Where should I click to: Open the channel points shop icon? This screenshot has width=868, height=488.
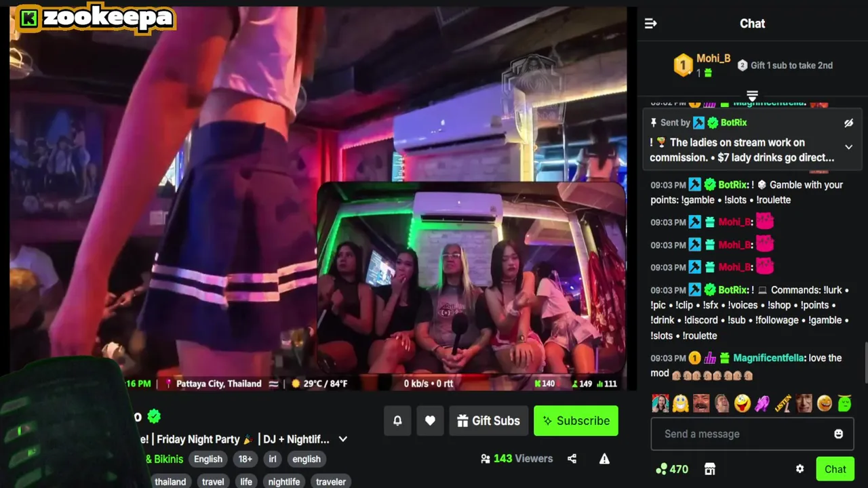[710, 469]
